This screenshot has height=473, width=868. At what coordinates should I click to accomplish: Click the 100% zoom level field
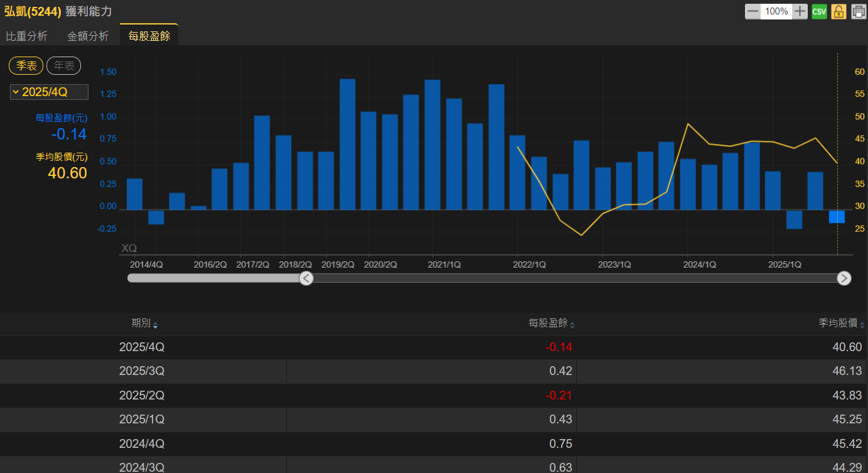coord(776,11)
